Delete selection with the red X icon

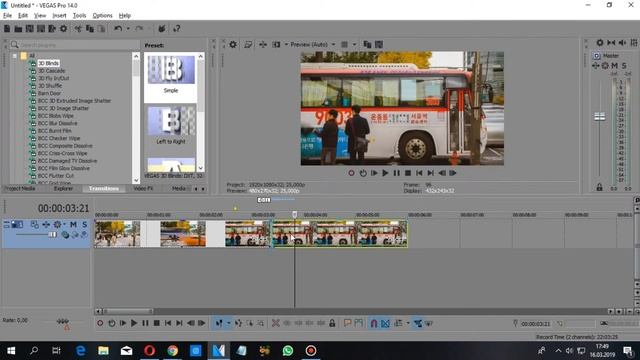coord(276,323)
